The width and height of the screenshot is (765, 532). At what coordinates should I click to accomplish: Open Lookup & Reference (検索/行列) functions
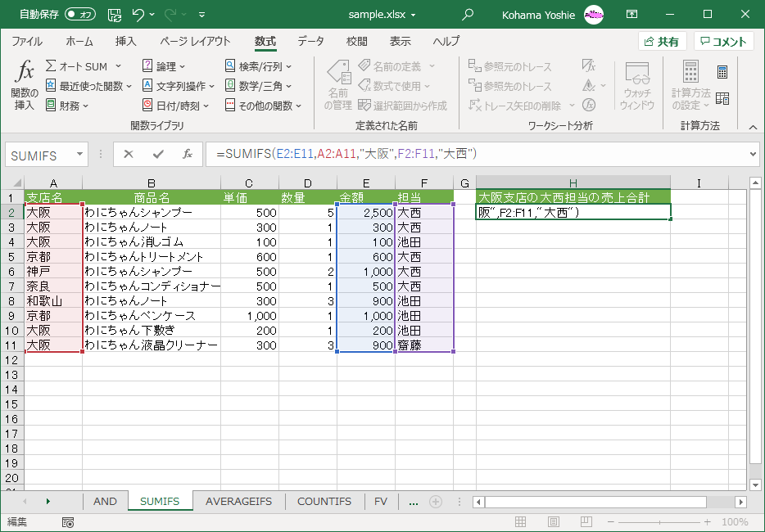[x=258, y=66]
